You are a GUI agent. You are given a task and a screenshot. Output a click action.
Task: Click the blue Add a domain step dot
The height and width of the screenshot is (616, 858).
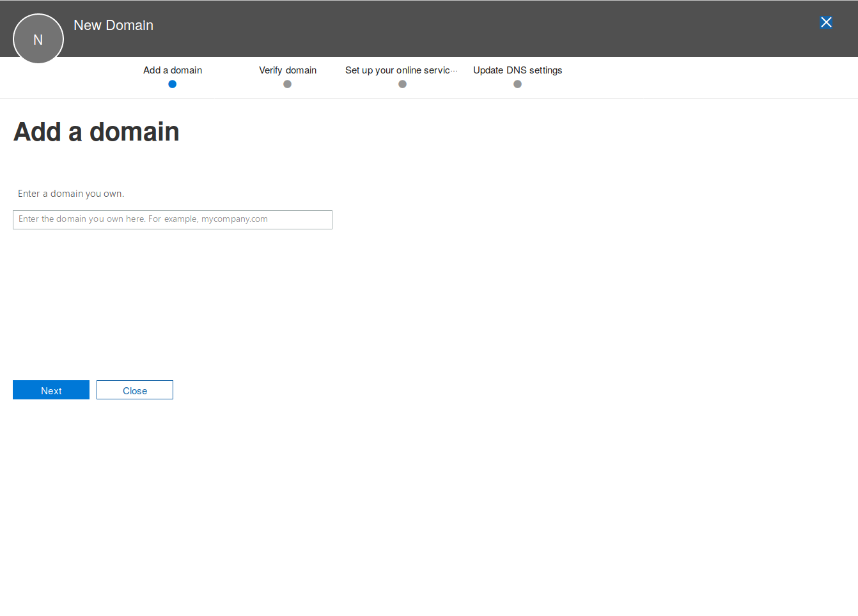(172, 84)
